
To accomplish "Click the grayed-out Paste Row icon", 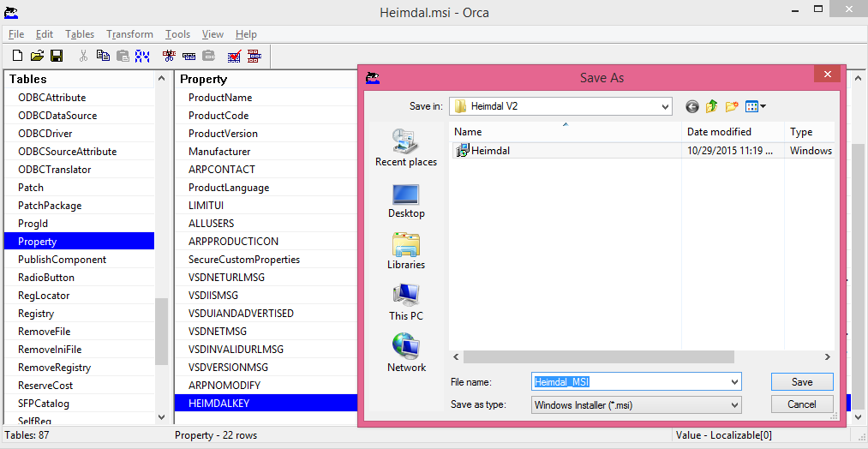I will pos(208,56).
